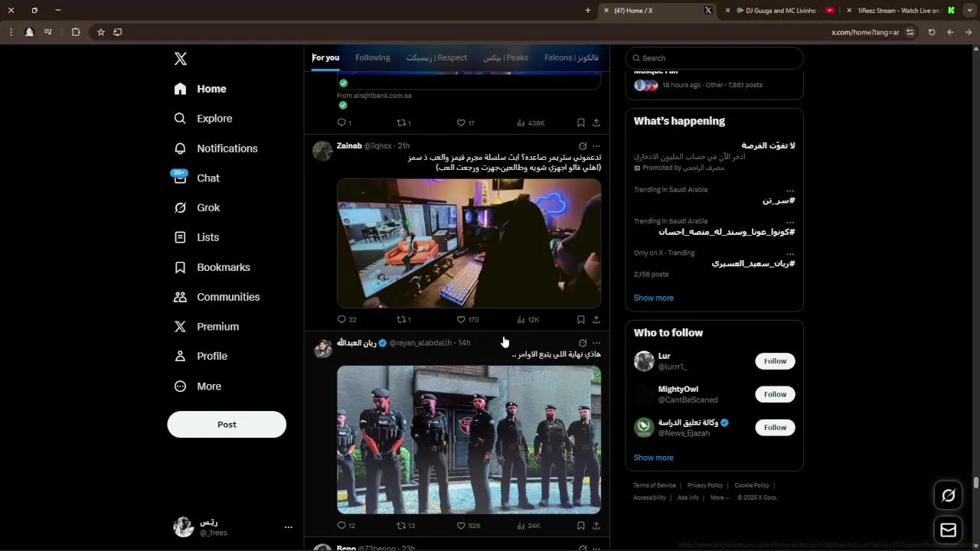Viewport: 980px width, 551px height.
Task: Click the Post button
Action: click(x=227, y=425)
